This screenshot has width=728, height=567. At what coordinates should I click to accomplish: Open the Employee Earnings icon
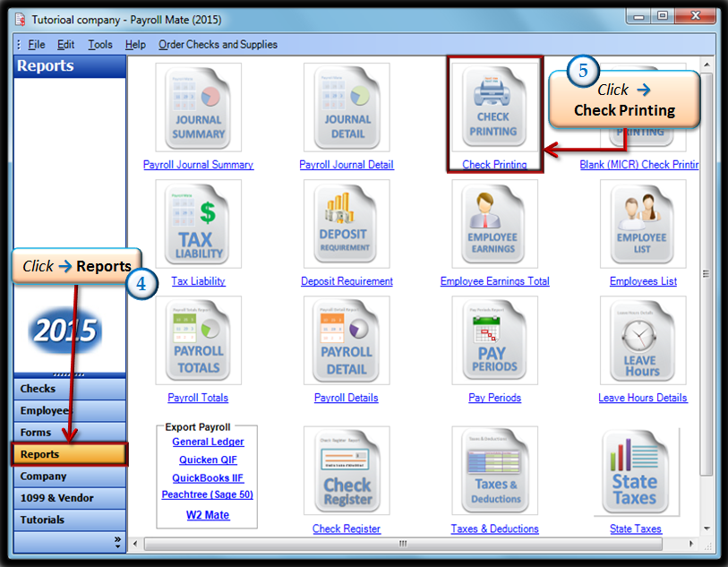click(494, 224)
